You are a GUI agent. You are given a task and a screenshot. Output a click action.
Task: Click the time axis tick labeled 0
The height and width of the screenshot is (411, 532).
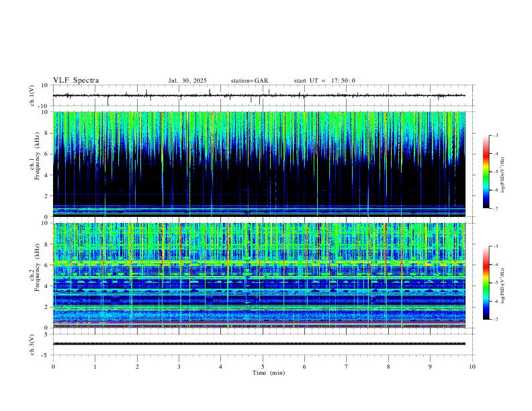[x=53, y=367]
